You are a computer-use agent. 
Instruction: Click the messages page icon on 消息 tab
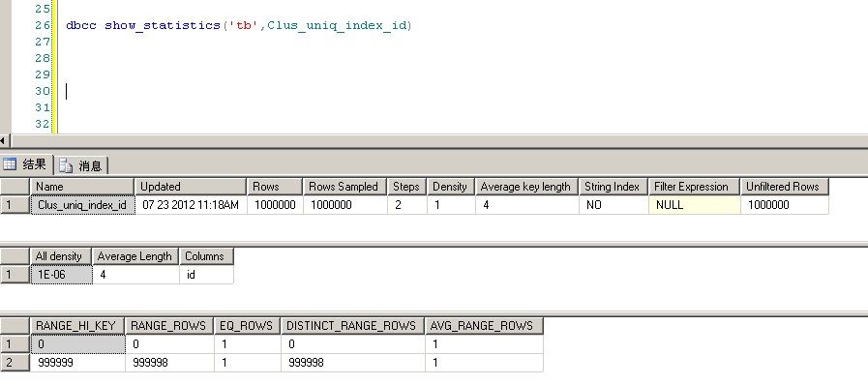point(66,165)
